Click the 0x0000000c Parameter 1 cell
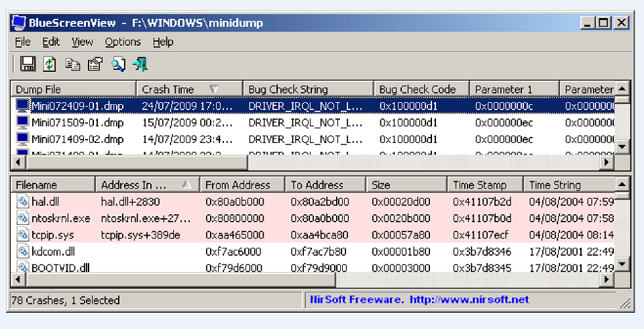 coord(504,105)
